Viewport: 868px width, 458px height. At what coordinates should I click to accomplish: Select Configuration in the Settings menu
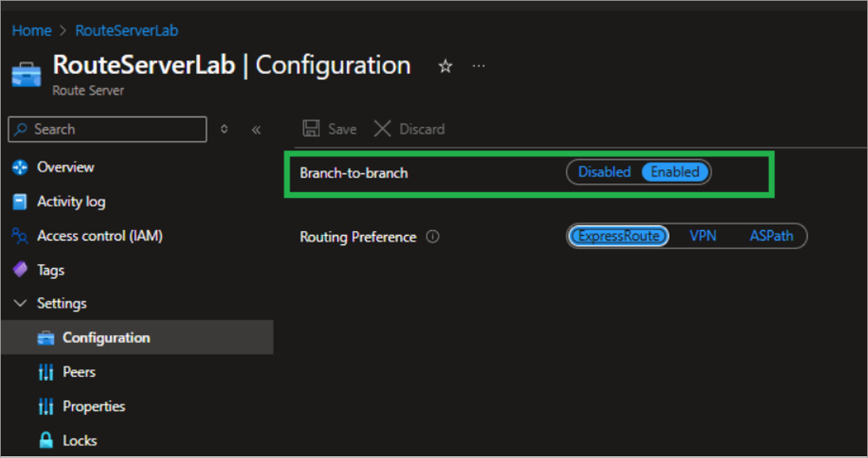click(x=106, y=338)
